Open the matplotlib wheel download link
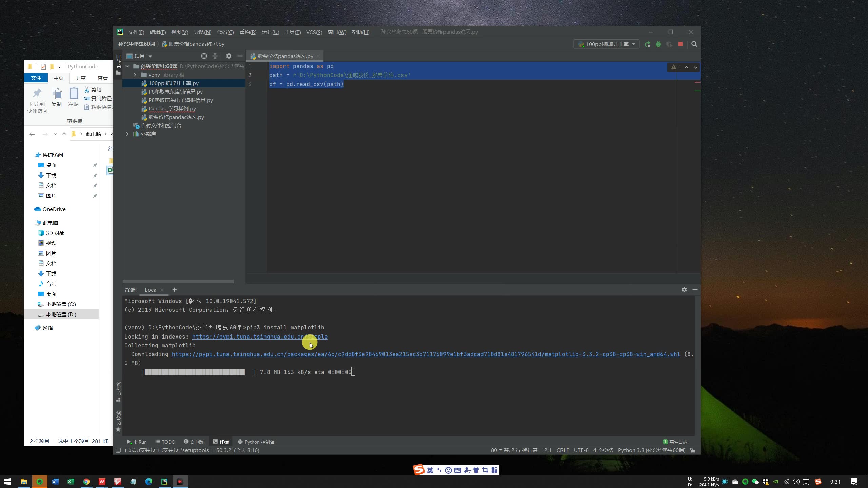Screen dimensions: 868x488 pyautogui.click(x=426, y=354)
